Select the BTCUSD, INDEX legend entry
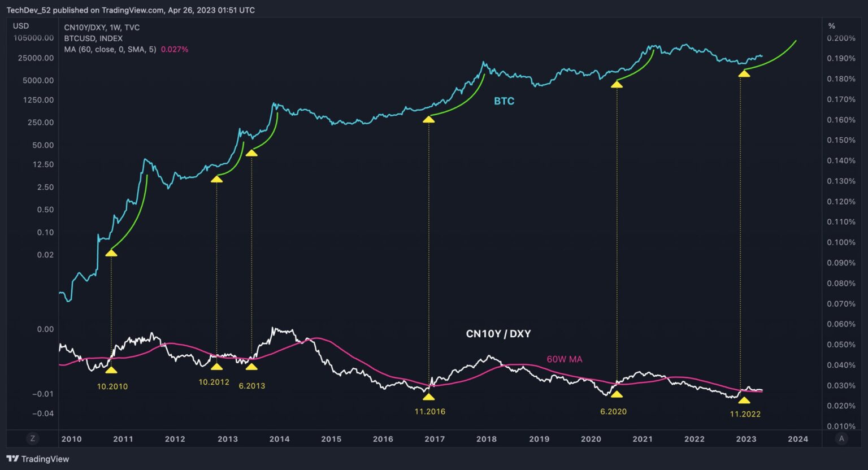This screenshot has height=470, width=868. [x=93, y=38]
